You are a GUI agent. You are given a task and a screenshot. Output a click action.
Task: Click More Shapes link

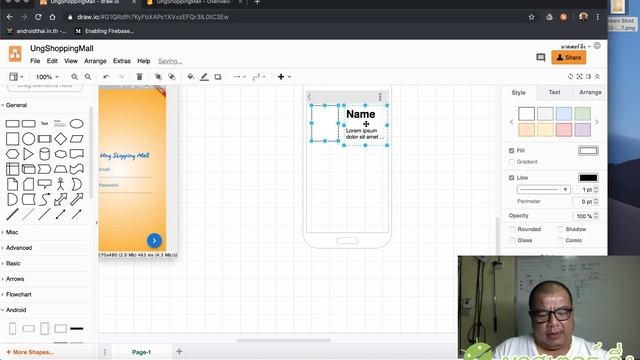[x=30, y=352]
